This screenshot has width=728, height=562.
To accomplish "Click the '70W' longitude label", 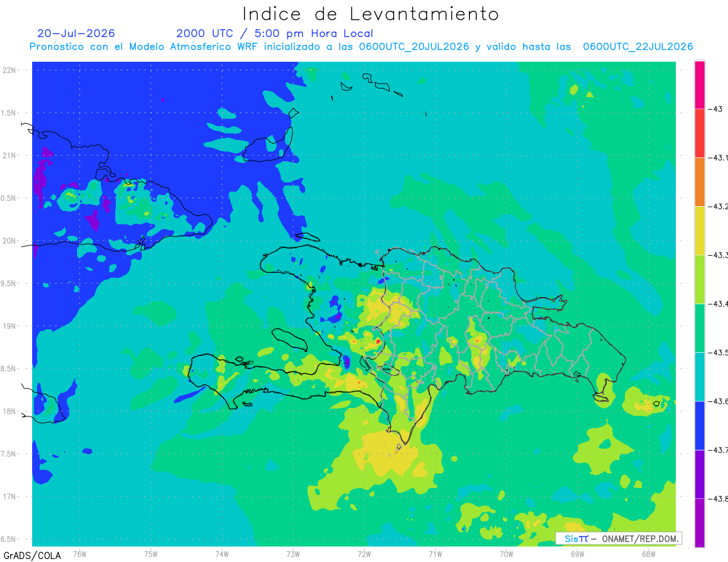I will coord(507,554).
